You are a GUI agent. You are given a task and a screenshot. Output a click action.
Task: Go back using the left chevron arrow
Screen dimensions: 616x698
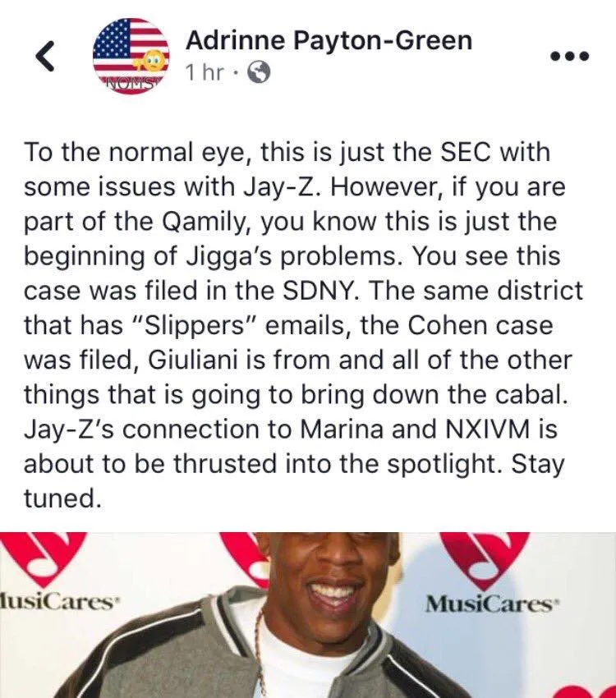pyautogui.click(x=45, y=56)
